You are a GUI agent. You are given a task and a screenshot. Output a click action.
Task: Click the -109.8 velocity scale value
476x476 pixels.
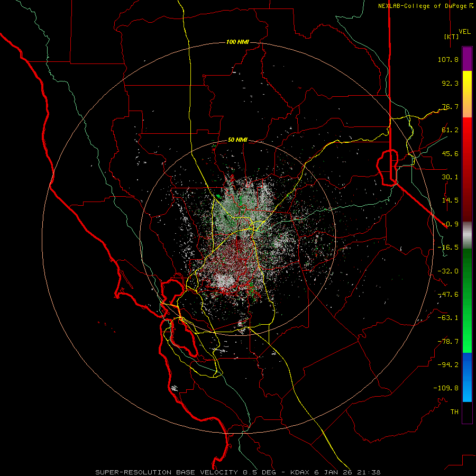[x=446, y=388]
